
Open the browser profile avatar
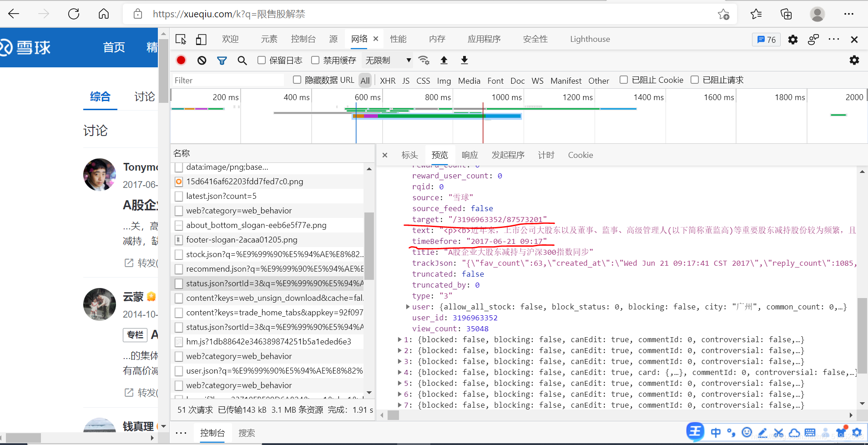click(x=817, y=14)
